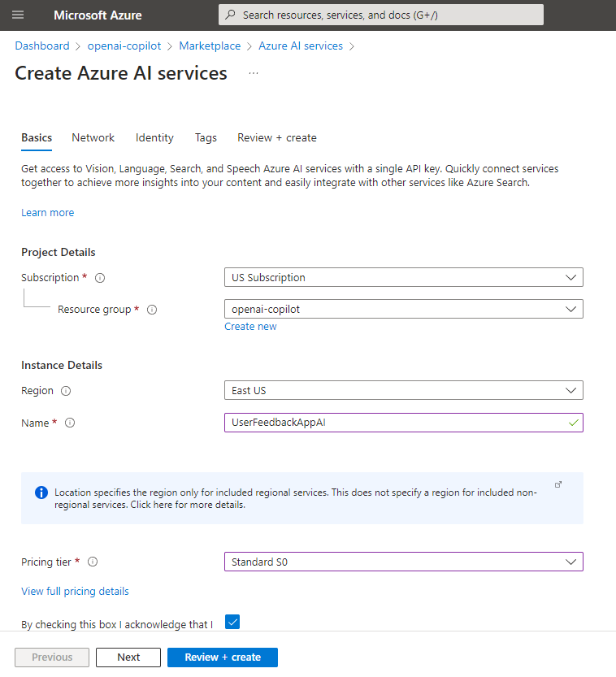
Task: Focus the search resources input box
Action: coord(381,15)
